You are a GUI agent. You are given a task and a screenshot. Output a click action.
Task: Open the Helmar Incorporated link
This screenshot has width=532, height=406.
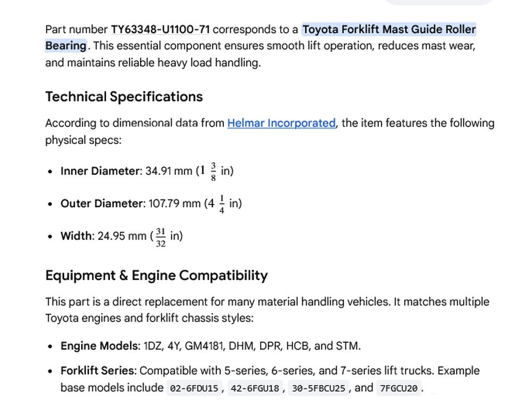pos(281,123)
